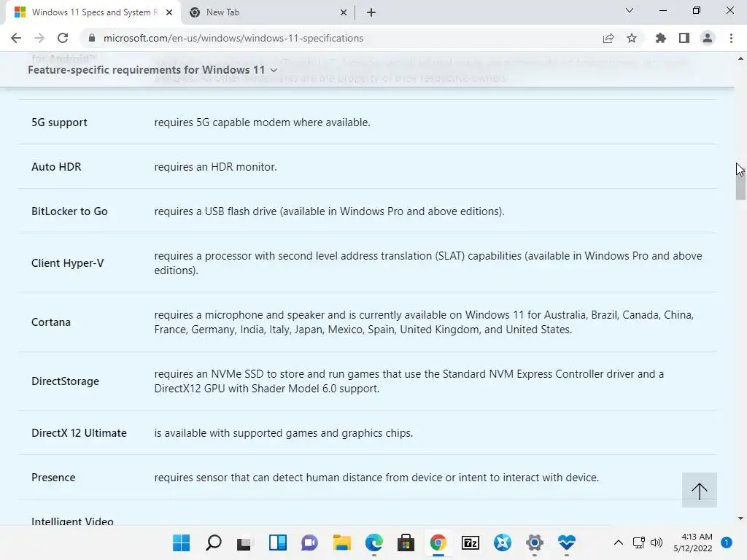Switch to Chrome taskbar icon
The width and height of the screenshot is (747, 560).
[438, 542]
